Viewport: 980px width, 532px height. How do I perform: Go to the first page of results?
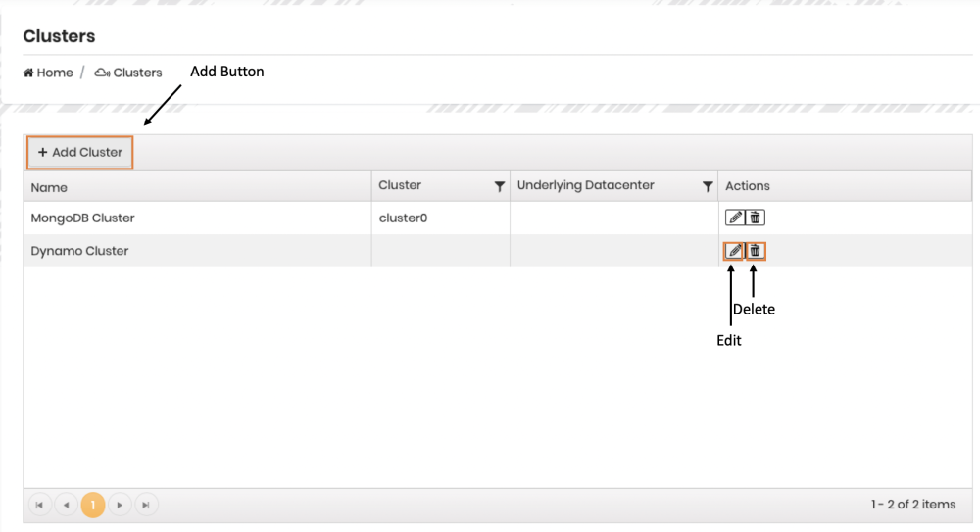[x=39, y=505]
